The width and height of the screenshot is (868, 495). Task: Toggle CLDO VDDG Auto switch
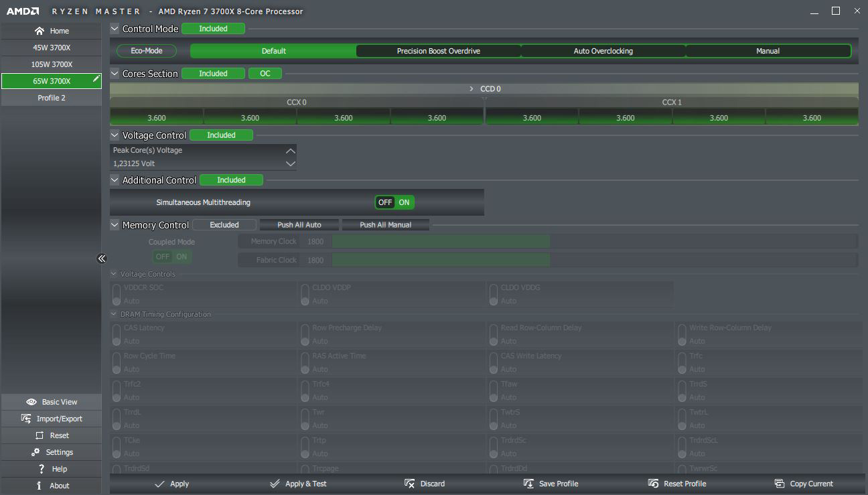494,294
